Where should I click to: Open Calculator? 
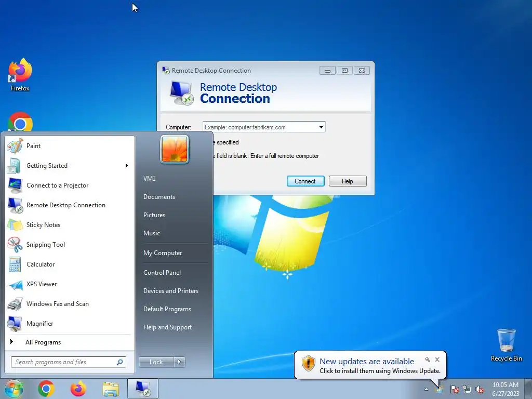click(x=69, y=264)
